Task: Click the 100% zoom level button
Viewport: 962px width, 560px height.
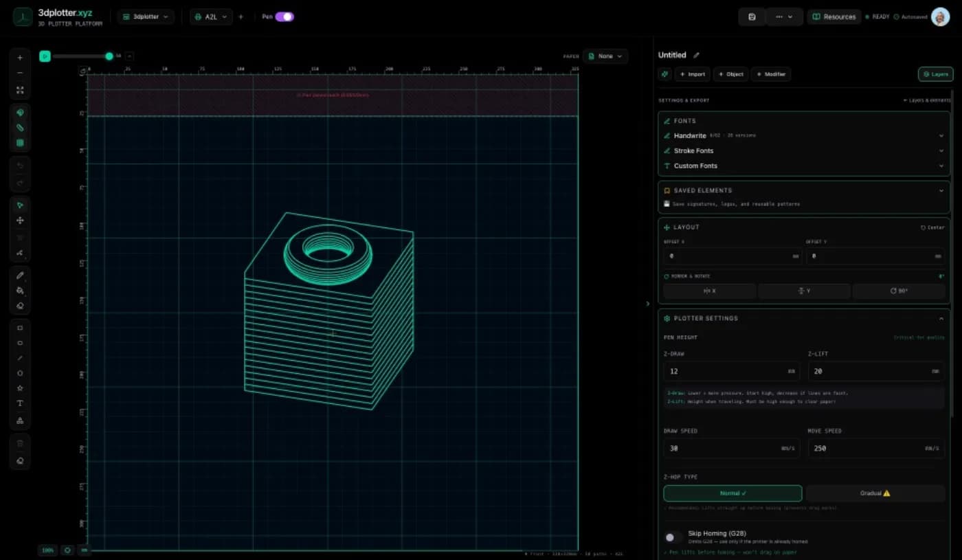Action: pyautogui.click(x=47, y=550)
